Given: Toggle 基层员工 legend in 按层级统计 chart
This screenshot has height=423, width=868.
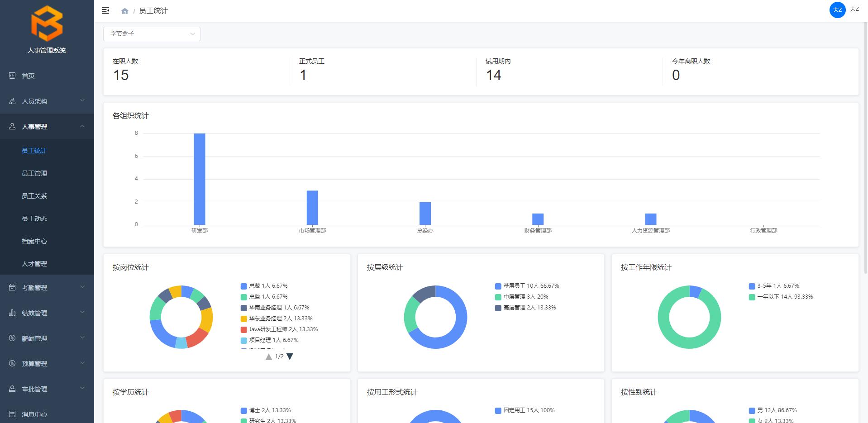Looking at the screenshot, I should tap(527, 286).
